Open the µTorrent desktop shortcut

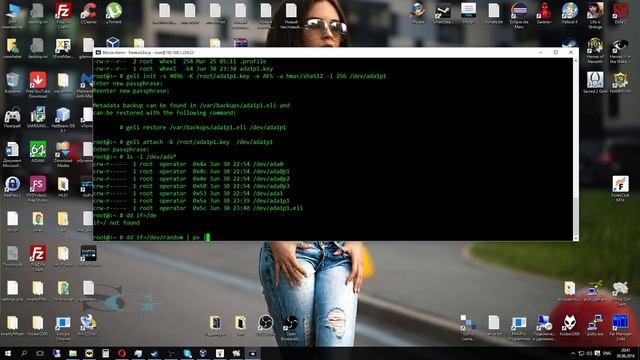point(113,13)
